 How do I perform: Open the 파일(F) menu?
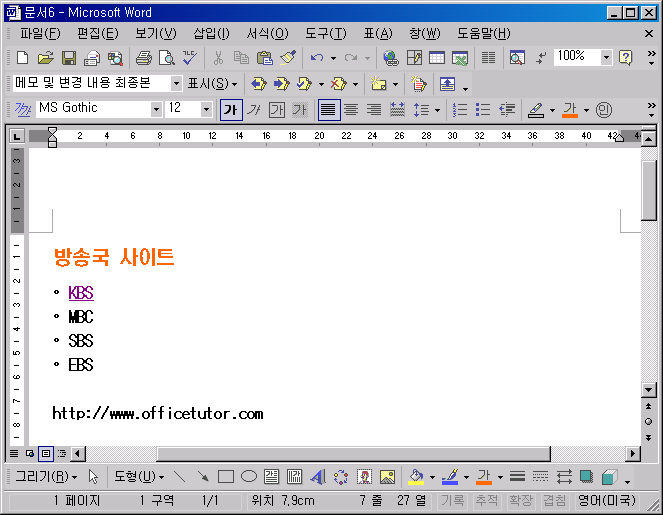[x=40, y=33]
